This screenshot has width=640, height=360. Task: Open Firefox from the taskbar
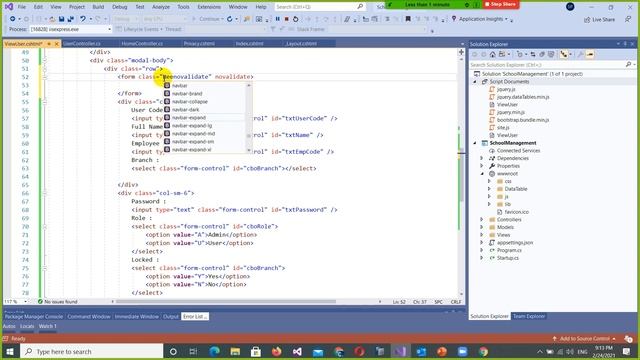(276, 351)
